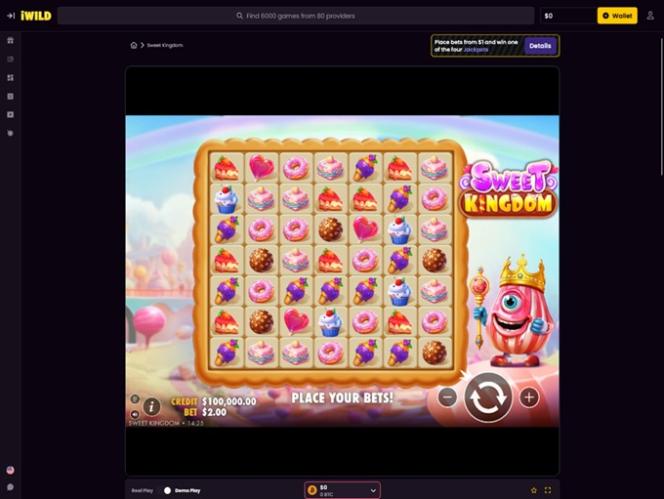Expand the $0 BTC currency dropdown
Screen dimensions: 664x499
click(342, 490)
